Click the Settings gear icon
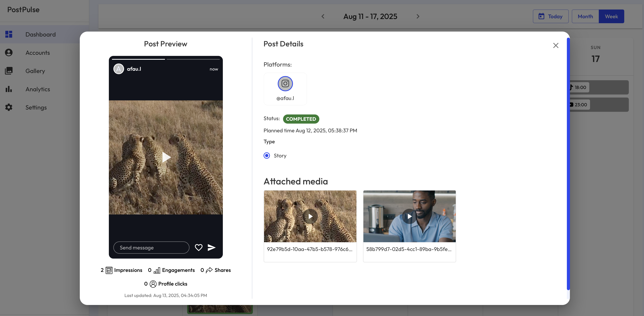 tap(9, 107)
